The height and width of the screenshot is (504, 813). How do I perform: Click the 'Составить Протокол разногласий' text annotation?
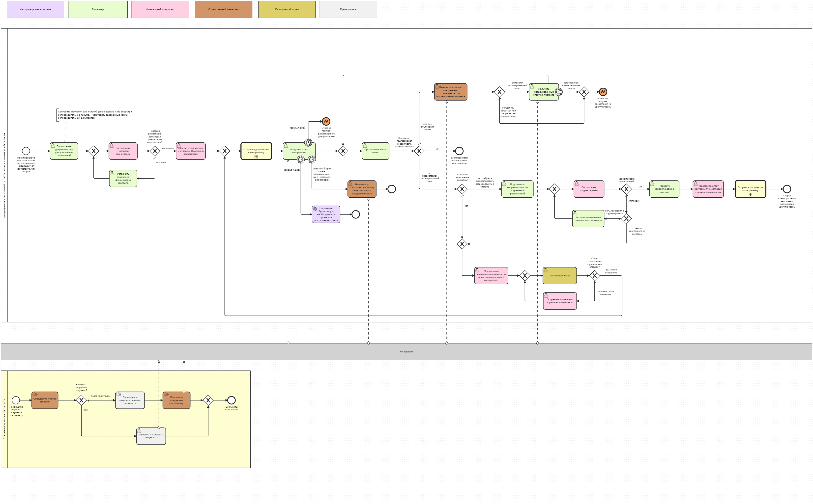coord(95,115)
